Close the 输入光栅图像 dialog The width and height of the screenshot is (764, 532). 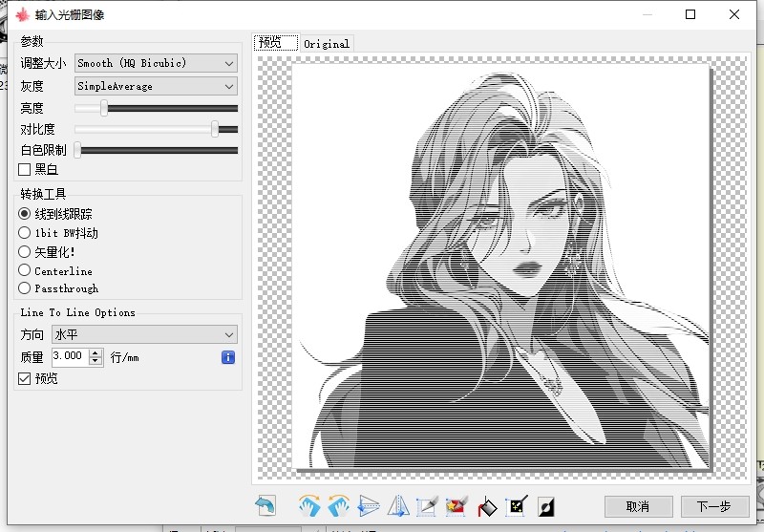(x=734, y=14)
